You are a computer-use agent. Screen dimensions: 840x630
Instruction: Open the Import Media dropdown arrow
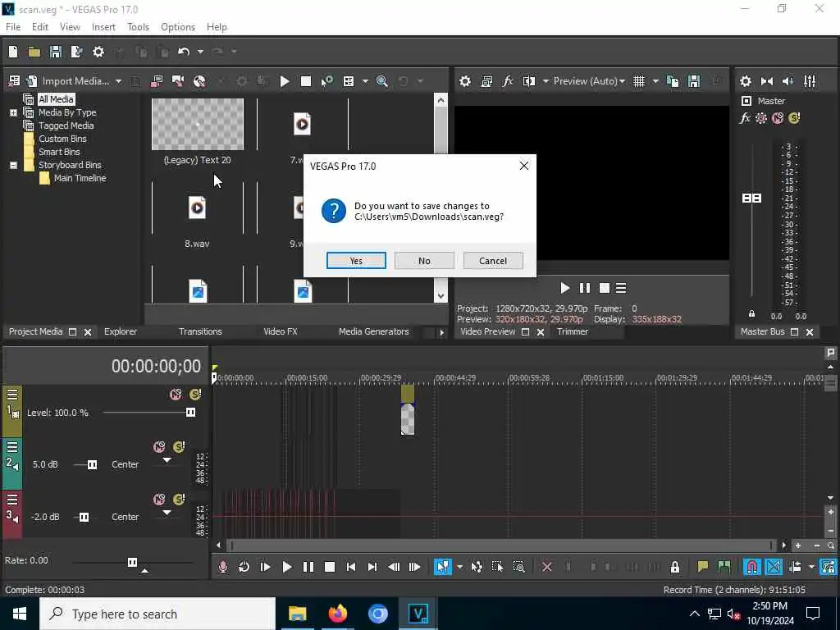pos(118,81)
